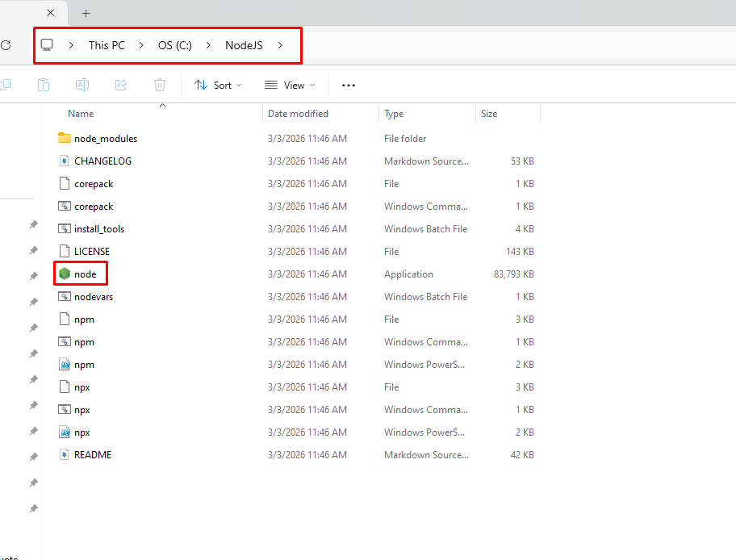Sort by the Type column header
736x560 pixels.
point(394,114)
